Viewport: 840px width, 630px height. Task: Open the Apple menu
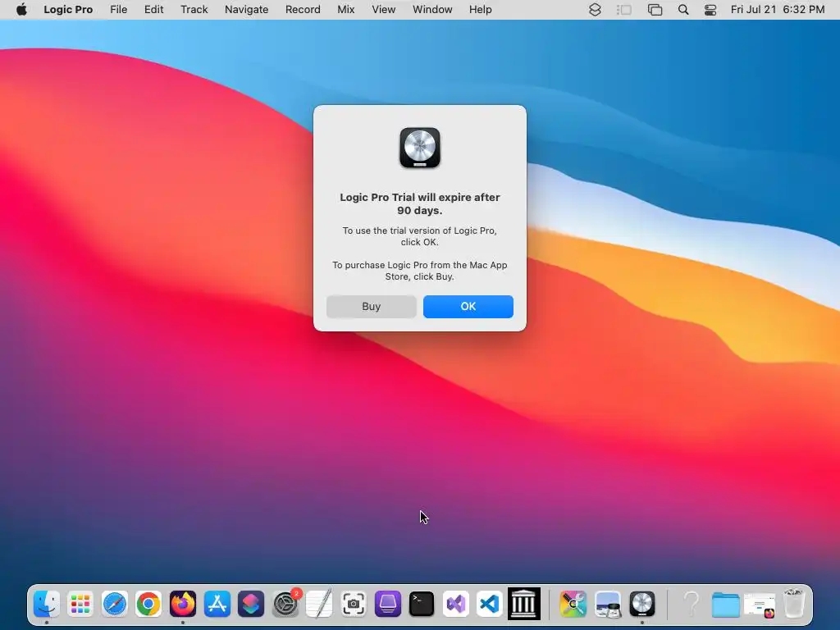pos(21,10)
